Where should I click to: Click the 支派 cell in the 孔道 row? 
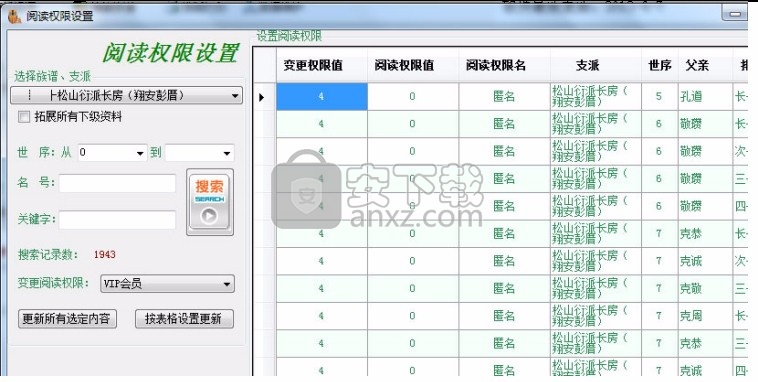click(x=596, y=97)
